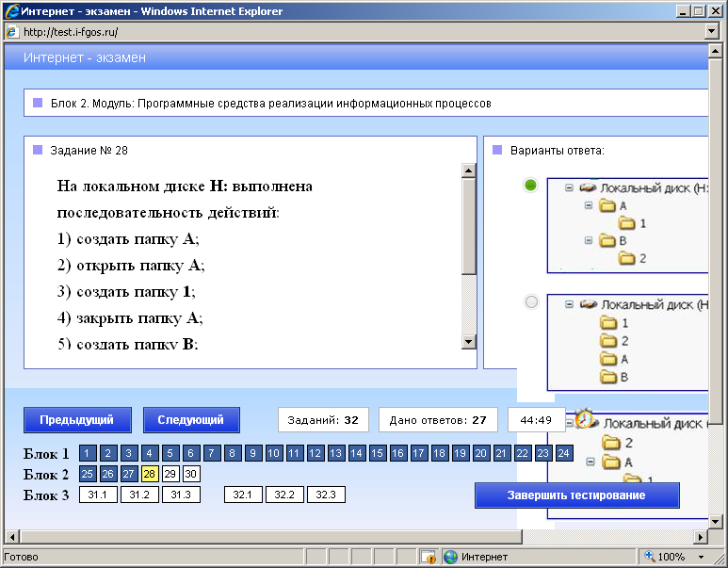Select the first answer radio button

coord(530,186)
